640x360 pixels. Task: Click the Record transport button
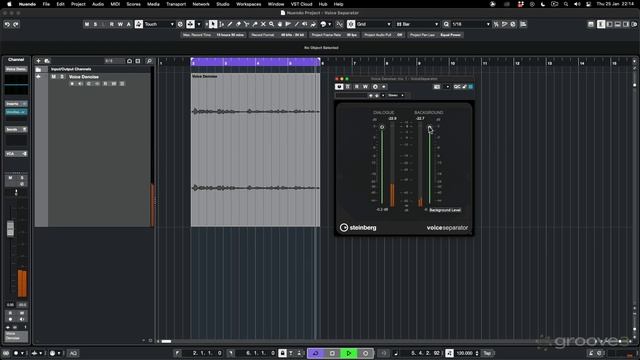pos(365,353)
